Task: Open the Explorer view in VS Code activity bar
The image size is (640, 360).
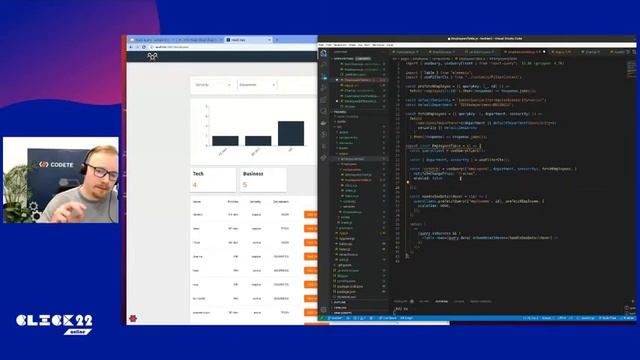Action: pyautogui.click(x=324, y=53)
